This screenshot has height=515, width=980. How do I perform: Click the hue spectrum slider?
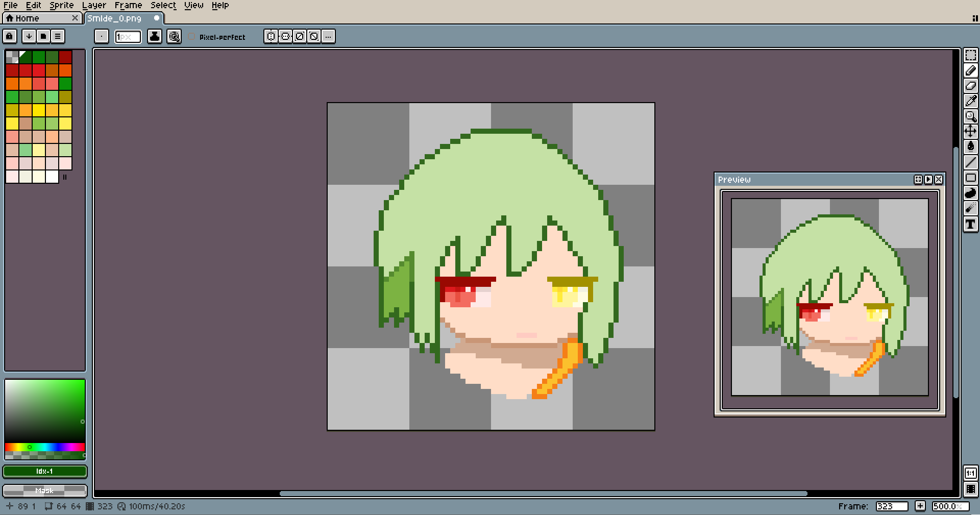[45, 447]
